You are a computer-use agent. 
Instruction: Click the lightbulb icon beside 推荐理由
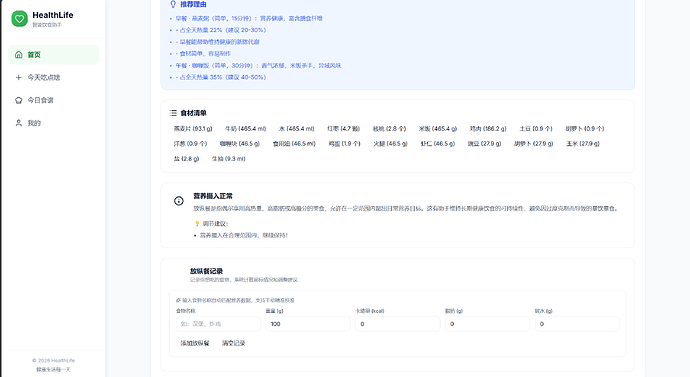(173, 4)
